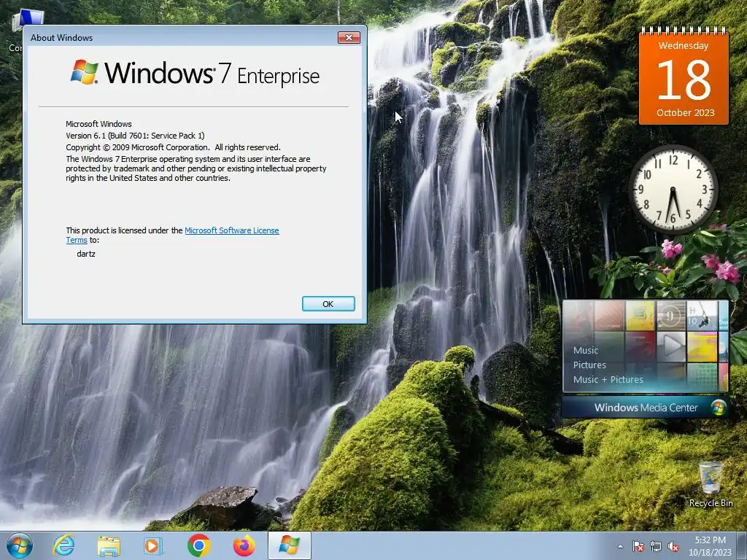Click the Windows Media Center green logo
This screenshot has height=560, width=747.
[x=719, y=408]
